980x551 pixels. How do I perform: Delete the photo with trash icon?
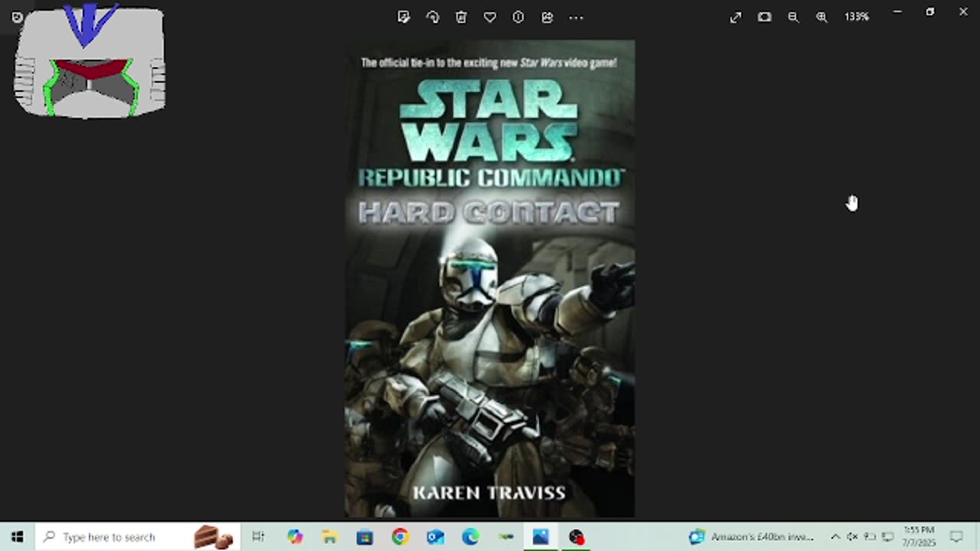click(461, 17)
